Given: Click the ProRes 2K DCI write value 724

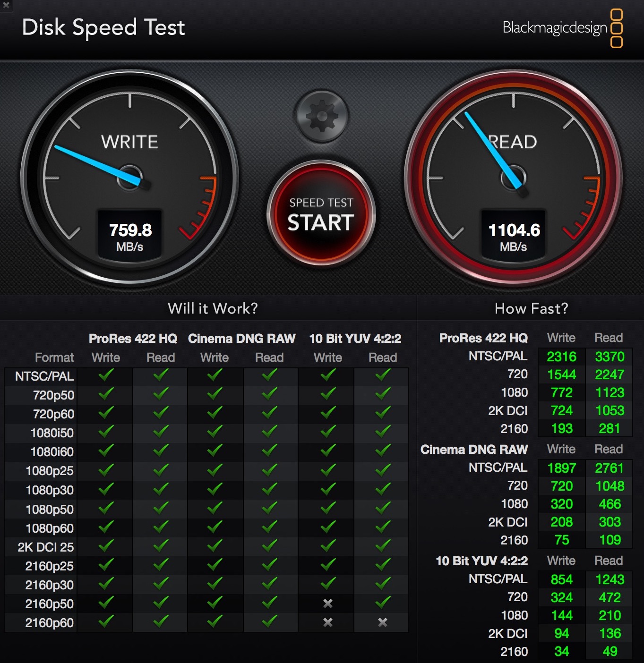Looking at the screenshot, I should [561, 410].
